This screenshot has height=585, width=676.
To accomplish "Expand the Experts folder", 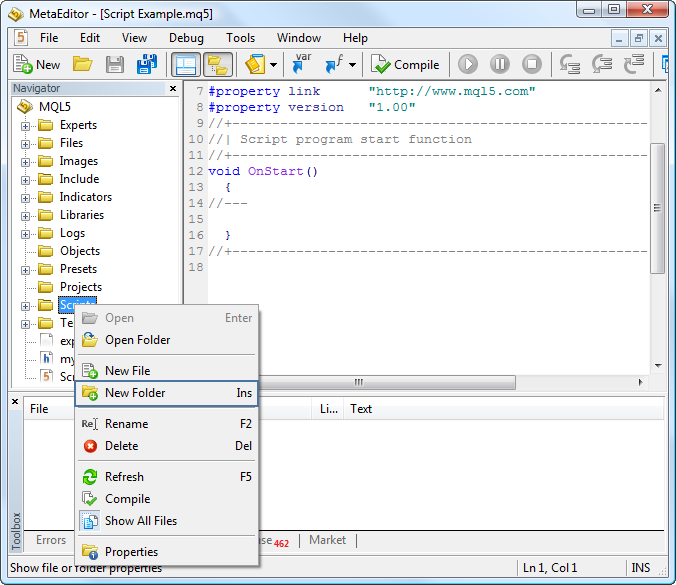I will point(25,126).
